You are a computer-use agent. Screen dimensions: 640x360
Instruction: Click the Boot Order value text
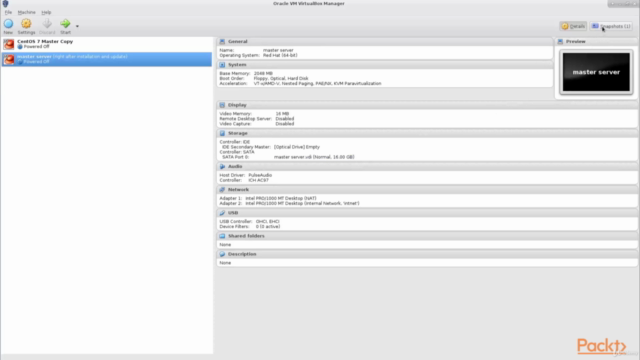(281, 78)
